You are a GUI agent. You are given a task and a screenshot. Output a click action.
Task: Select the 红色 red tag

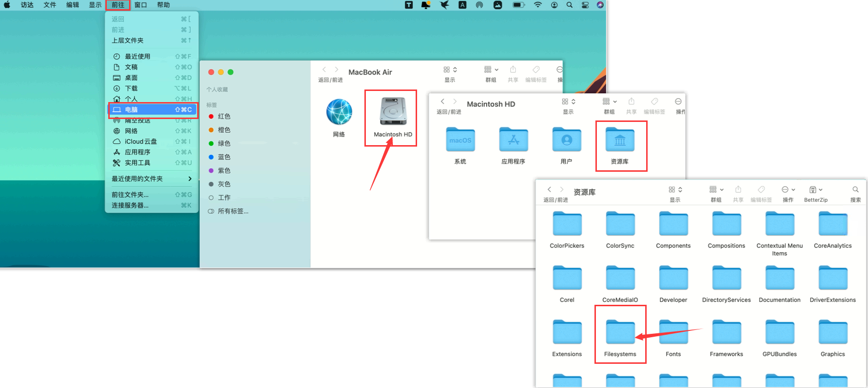[x=224, y=117]
